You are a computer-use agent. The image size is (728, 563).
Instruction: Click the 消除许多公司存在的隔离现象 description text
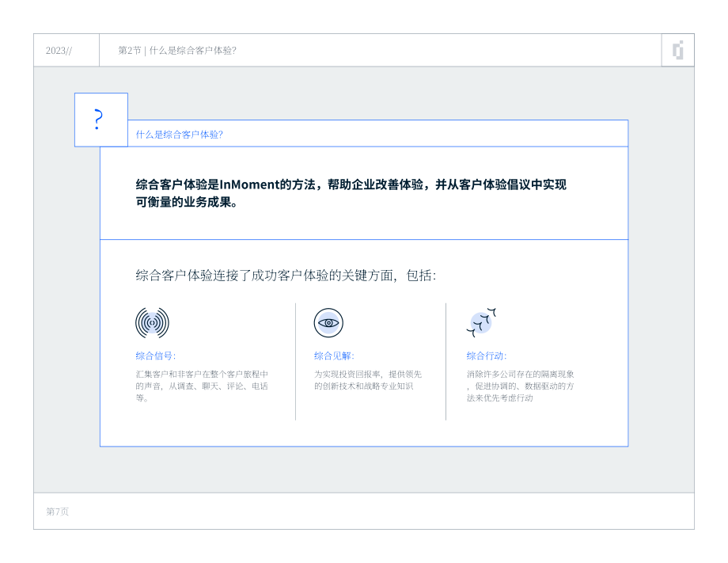pyautogui.click(x=521, y=386)
